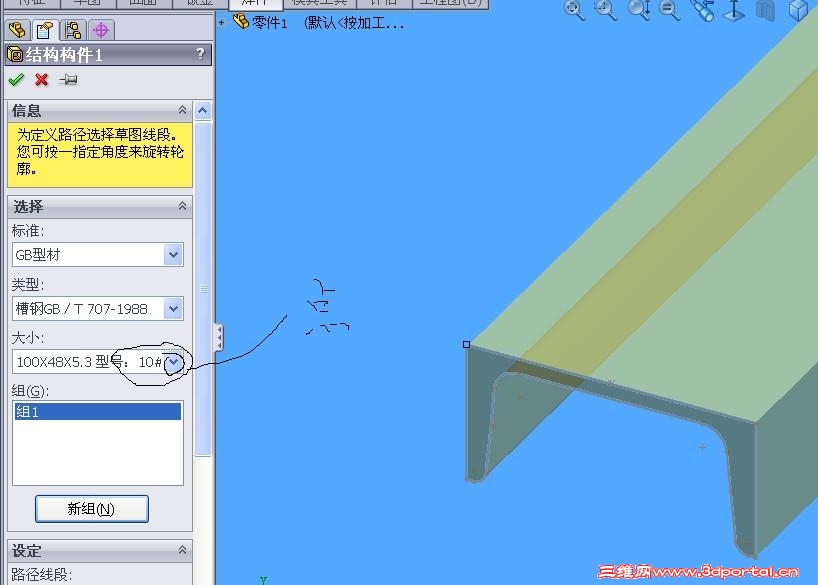This screenshot has width=818, height=585.
Task: Collapse the 信息 section
Action: point(182,110)
